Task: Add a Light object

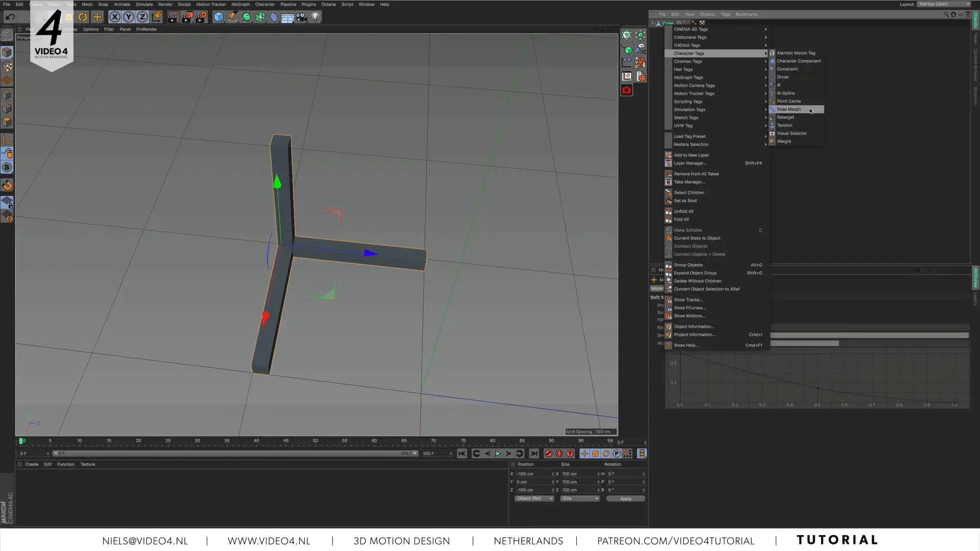Action: coord(315,17)
